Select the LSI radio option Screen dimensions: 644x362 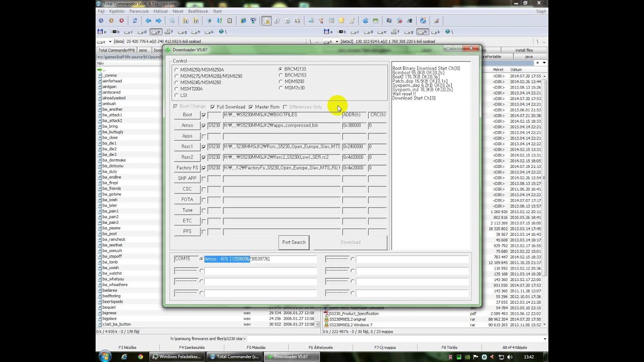pyautogui.click(x=181, y=95)
